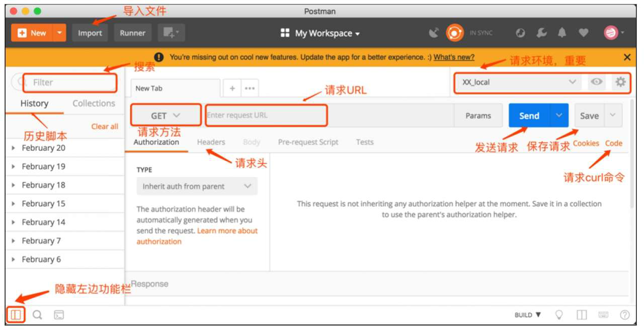The image size is (644, 330).
Task: Click the heart icon in header
Action: click(x=583, y=33)
